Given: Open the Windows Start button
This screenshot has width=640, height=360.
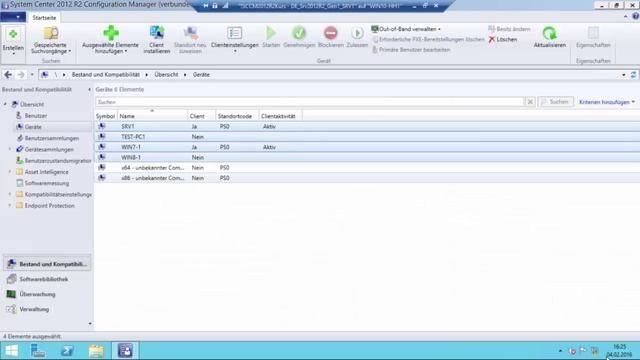Looking at the screenshot, I should (x=11, y=351).
